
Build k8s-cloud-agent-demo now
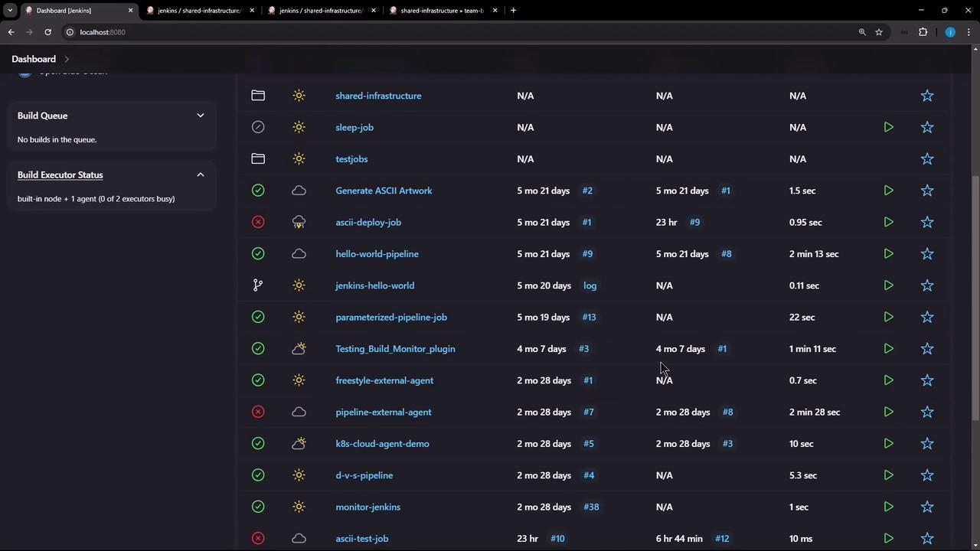pos(888,444)
